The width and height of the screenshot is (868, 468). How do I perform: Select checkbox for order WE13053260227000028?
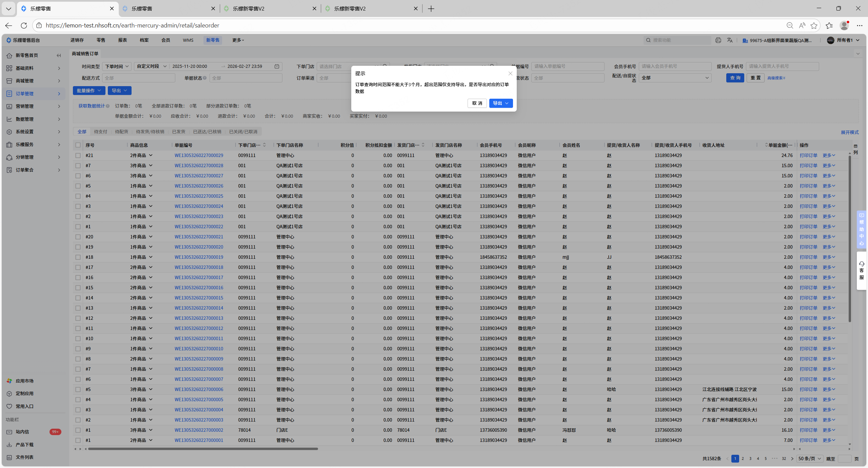(x=78, y=165)
